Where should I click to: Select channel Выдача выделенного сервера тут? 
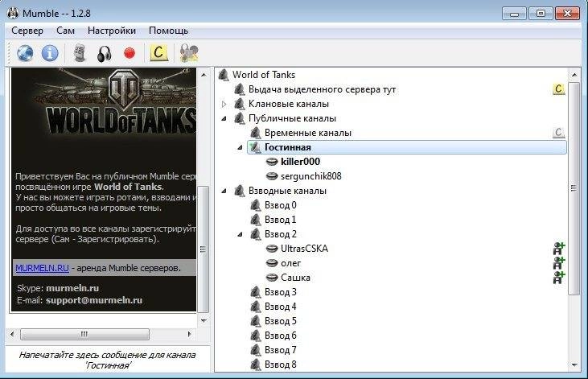click(322, 89)
